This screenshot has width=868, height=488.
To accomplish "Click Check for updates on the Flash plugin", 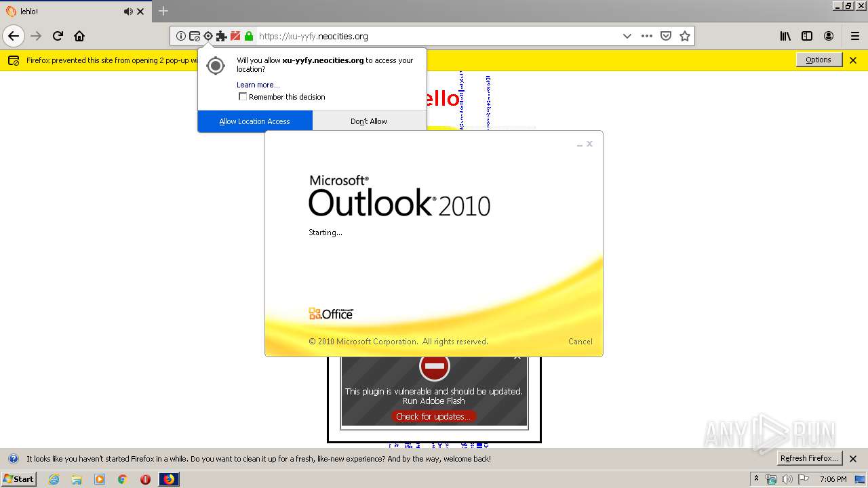I will (433, 416).
